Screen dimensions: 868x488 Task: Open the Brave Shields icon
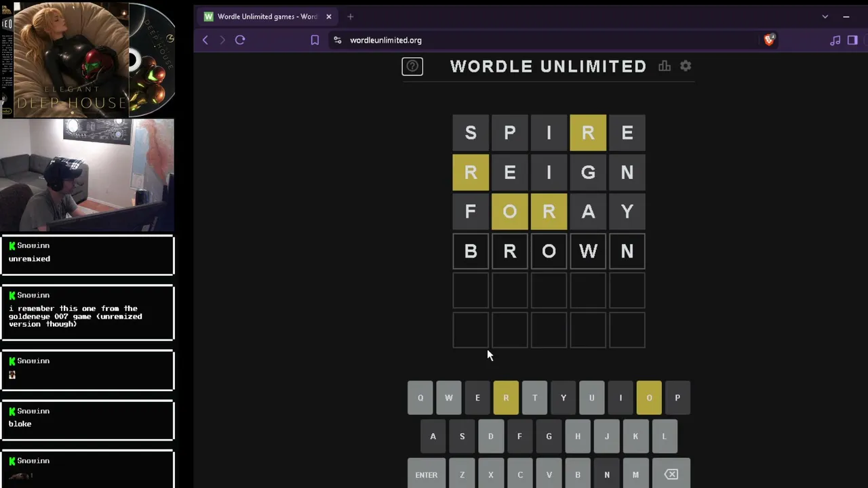[769, 40]
